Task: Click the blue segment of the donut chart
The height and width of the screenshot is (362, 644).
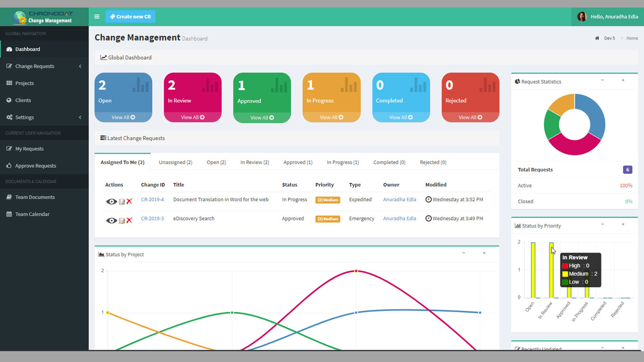Action: coord(595,113)
